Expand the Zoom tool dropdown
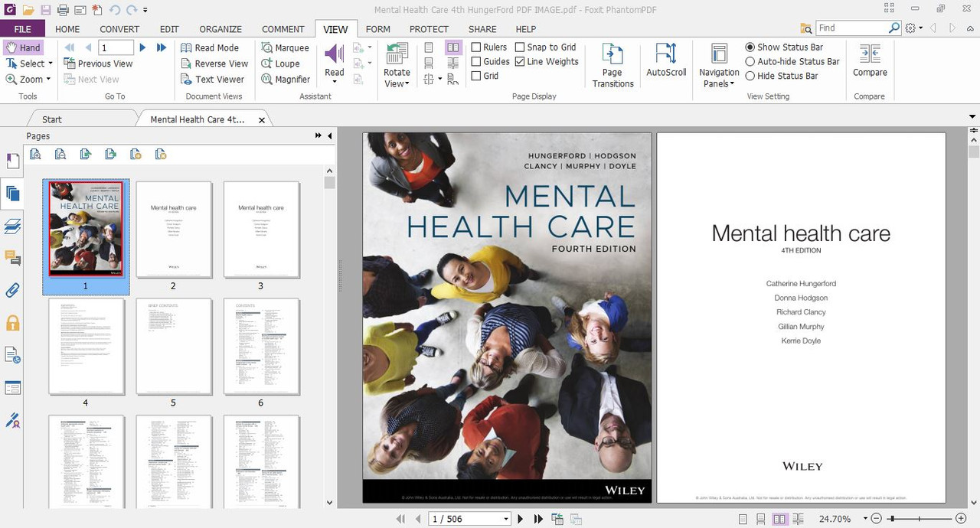This screenshot has height=528, width=980. click(48, 79)
